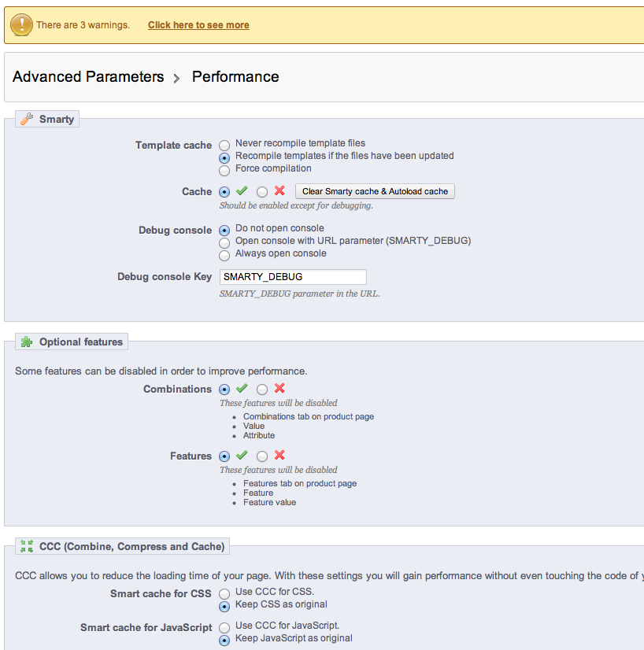Select Keep CSS as original
The image size is (644, 650).
click(x=224, y=607)
